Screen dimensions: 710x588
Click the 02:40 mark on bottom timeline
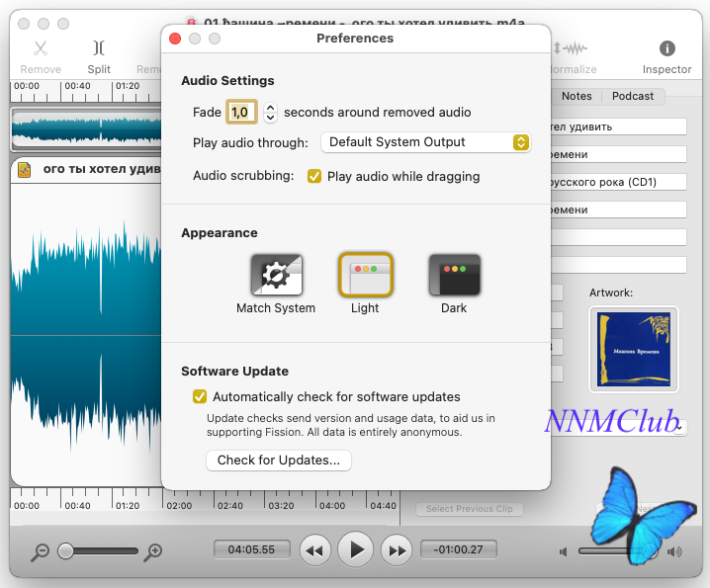pyautogui.click(x=230, y=506)
